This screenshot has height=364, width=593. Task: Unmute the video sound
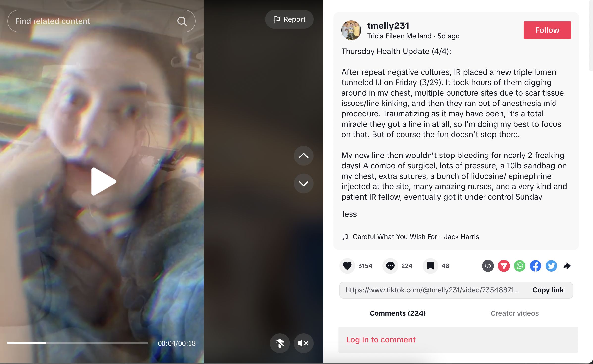pyautogui.click(x=303, y=343)
